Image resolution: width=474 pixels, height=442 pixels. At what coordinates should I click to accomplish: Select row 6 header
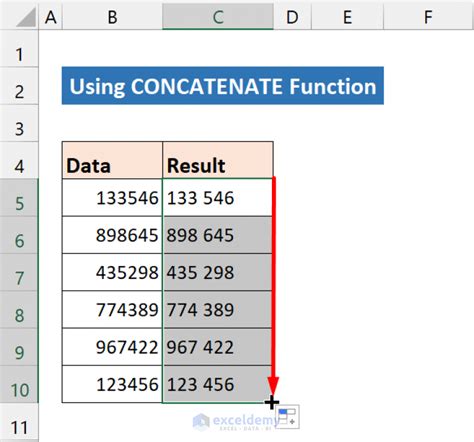(x=19, y=235)
